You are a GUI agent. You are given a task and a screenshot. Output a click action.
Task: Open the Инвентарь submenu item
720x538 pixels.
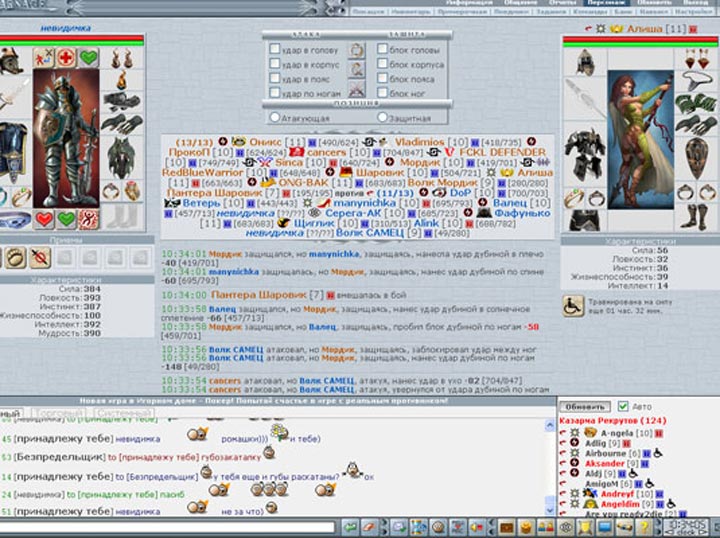(x=411, y=12)
